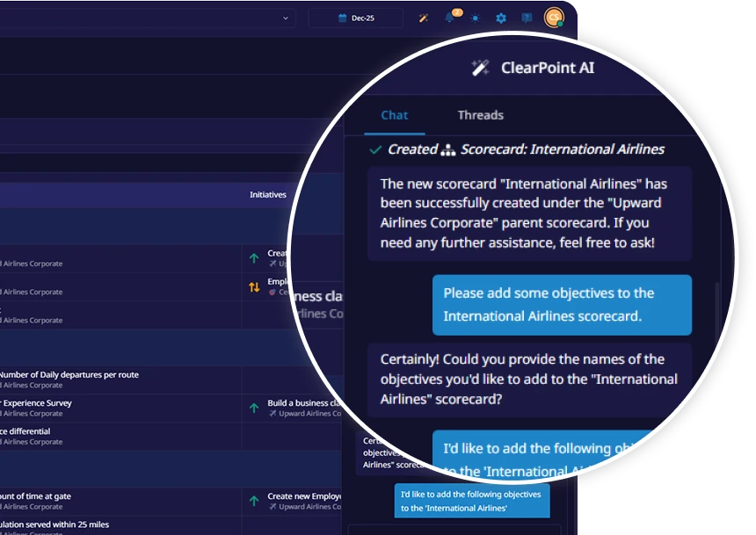The width and height of the screenshot is (756, 535).
Task: Open the CS user avatar menu
Action: pyautogui.click(x=554, y=18)
